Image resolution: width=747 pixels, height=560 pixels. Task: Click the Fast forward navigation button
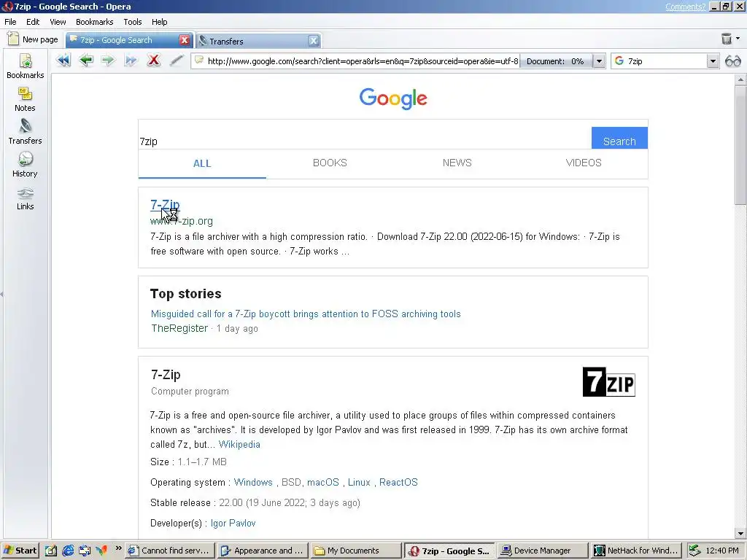click(x=131, y=61)
